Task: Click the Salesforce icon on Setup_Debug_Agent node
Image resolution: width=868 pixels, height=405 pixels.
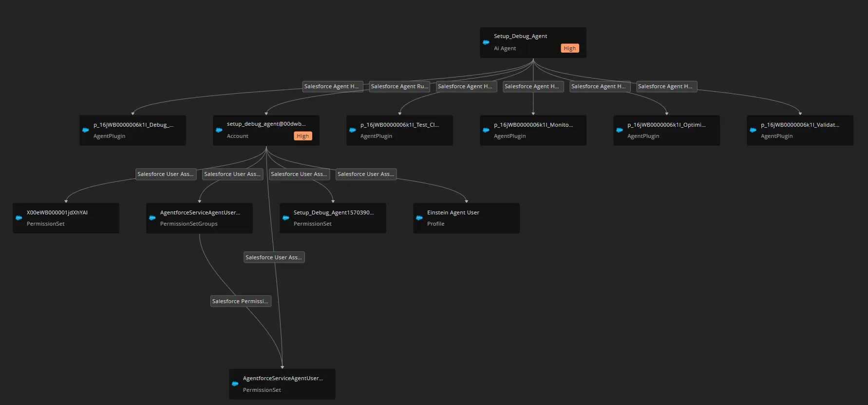Action: (486, 42)
